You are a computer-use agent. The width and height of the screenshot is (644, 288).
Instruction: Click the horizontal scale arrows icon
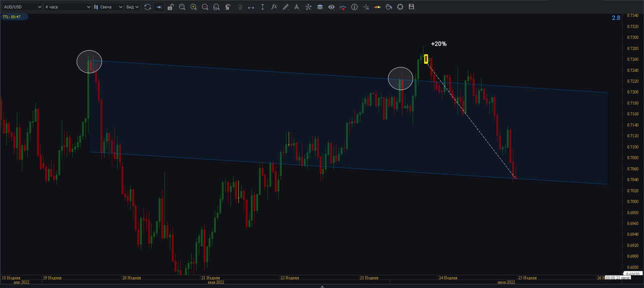[x=251, y=7]
